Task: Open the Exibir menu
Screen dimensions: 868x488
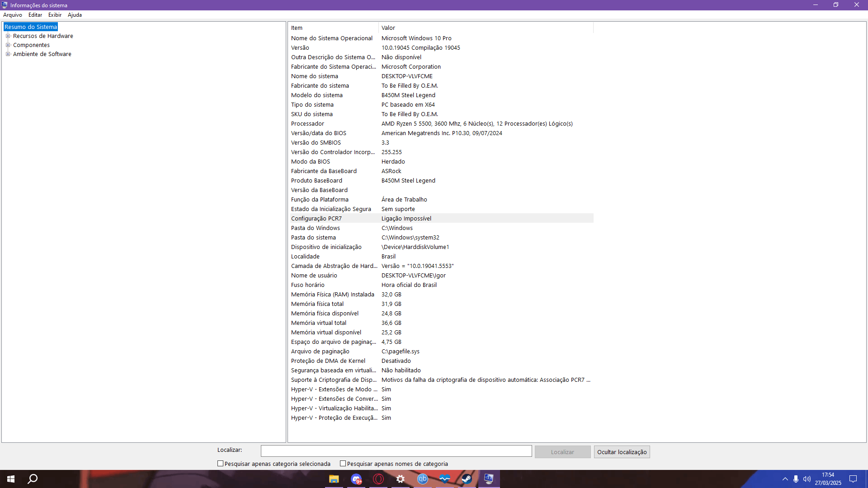Action: tap(55, 15)
